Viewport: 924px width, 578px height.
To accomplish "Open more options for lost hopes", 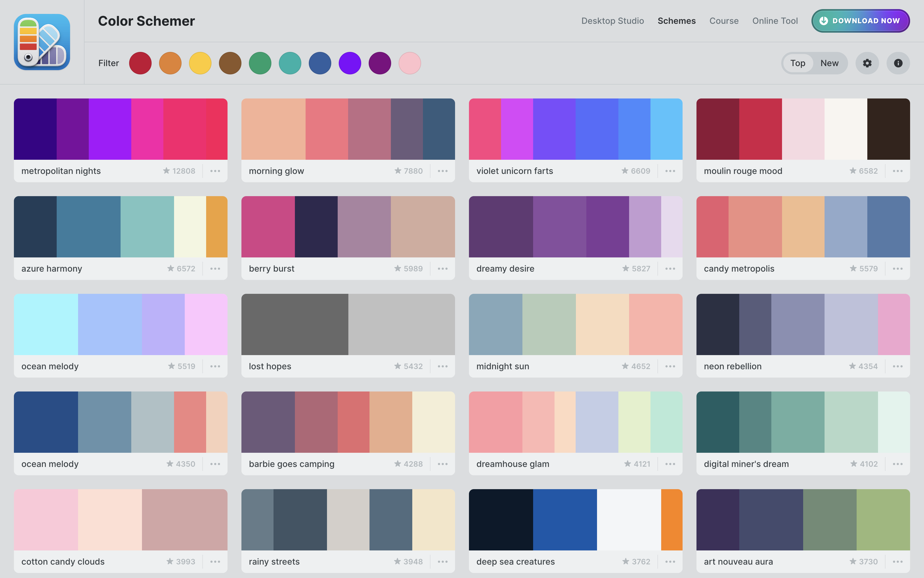I will tap(442, 366).
